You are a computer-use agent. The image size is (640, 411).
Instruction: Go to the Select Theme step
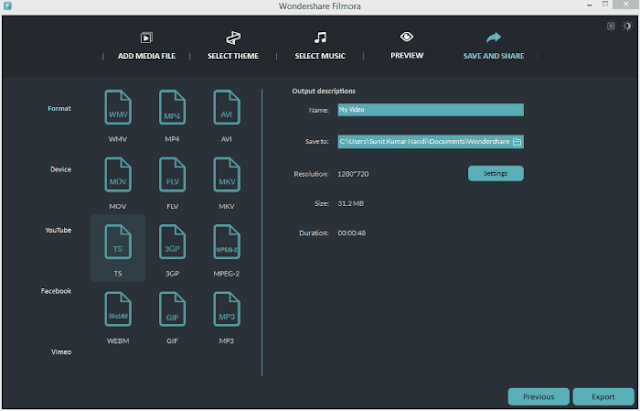tap(233, 46)
